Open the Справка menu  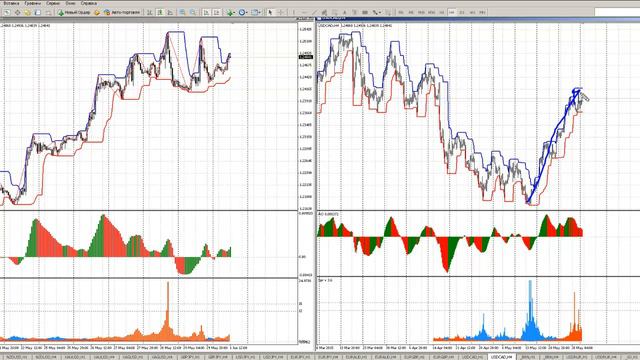pos(89,3)
